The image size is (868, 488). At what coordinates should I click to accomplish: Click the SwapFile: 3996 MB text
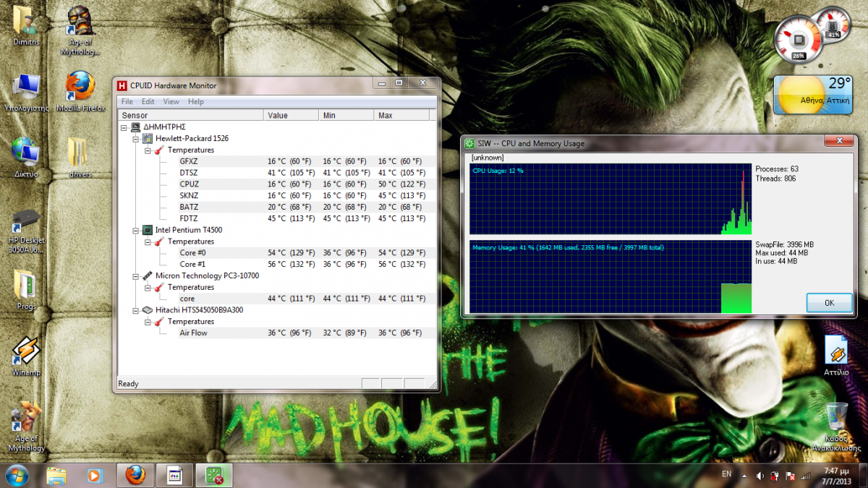[785, 244]
